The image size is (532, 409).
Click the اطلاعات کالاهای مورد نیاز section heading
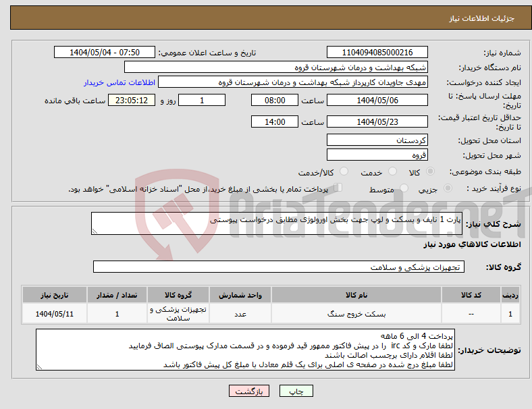tap(472, 244)
